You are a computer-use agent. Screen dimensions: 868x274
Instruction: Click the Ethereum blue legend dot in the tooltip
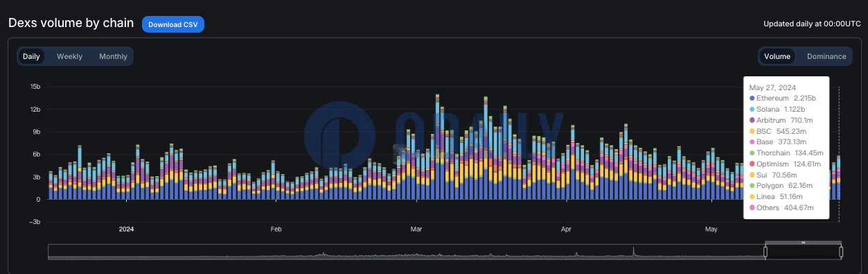[x=752, y=99]
